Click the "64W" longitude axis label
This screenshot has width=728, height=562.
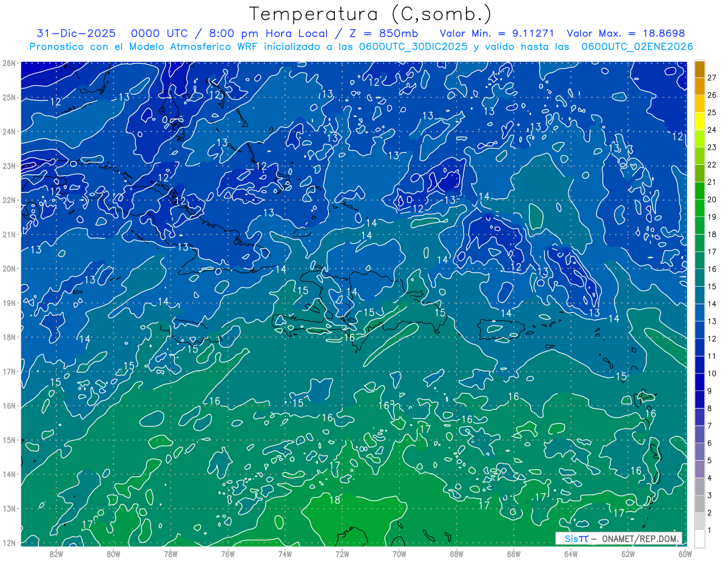570,554
